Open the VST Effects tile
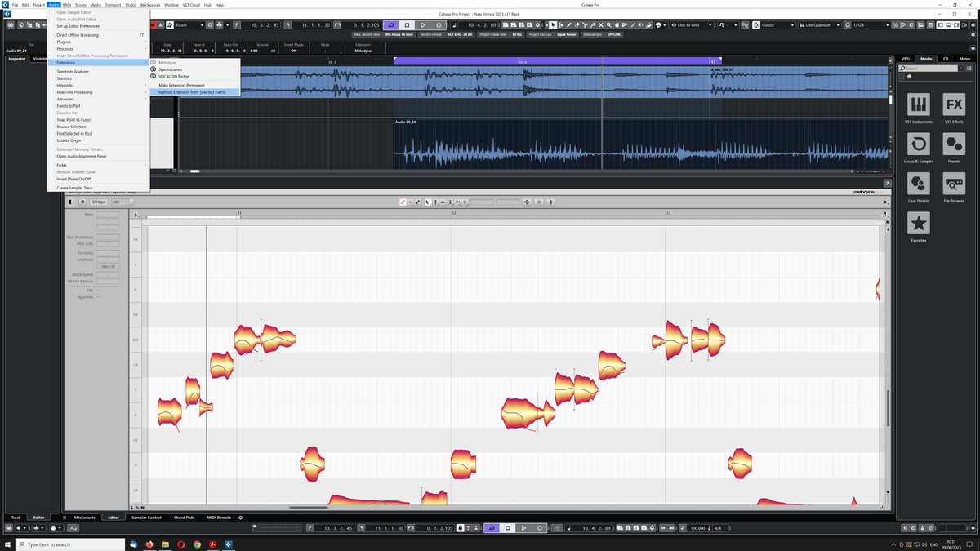 953,109
